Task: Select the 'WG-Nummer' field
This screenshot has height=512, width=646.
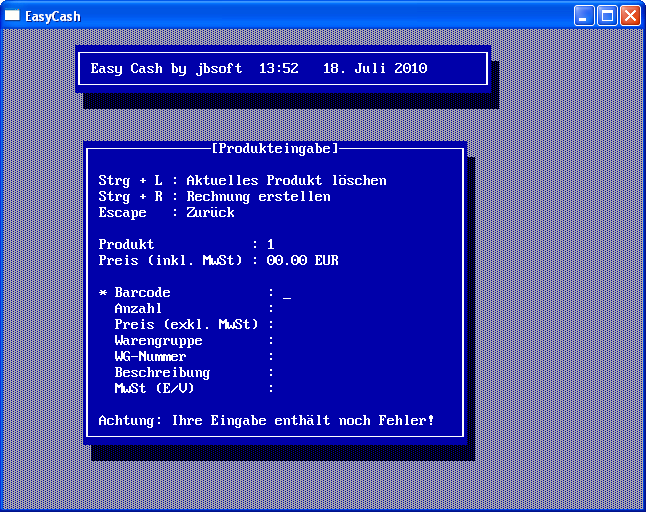Action: point(150,357)
